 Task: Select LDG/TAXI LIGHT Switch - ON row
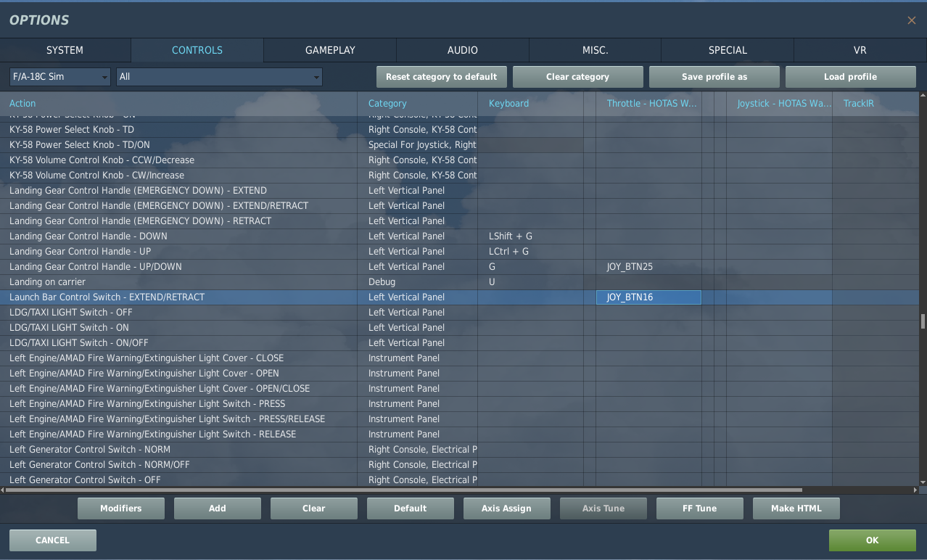[459, 328]
